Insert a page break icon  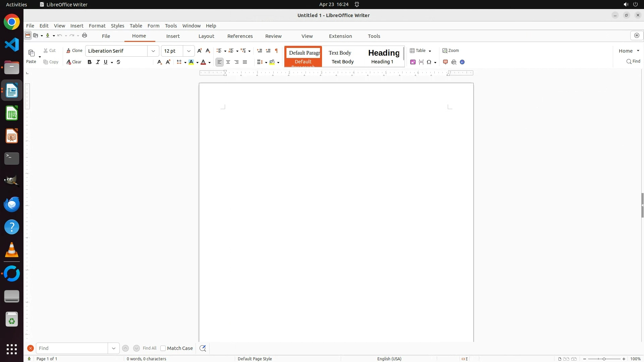point(421,62)
